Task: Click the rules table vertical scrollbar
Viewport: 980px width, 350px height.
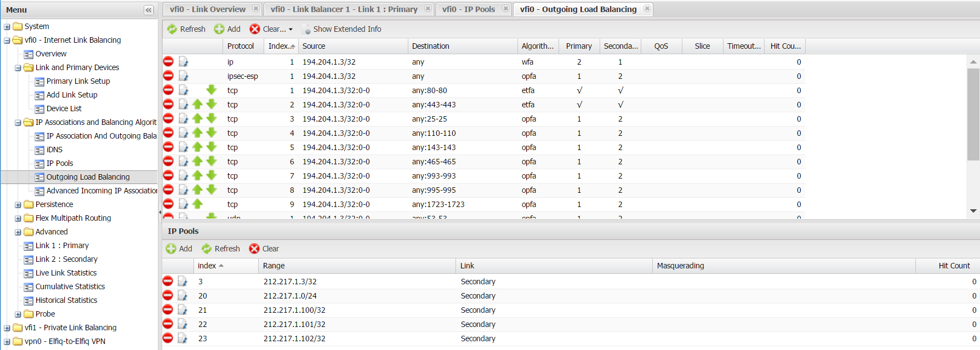Action: 973,136
